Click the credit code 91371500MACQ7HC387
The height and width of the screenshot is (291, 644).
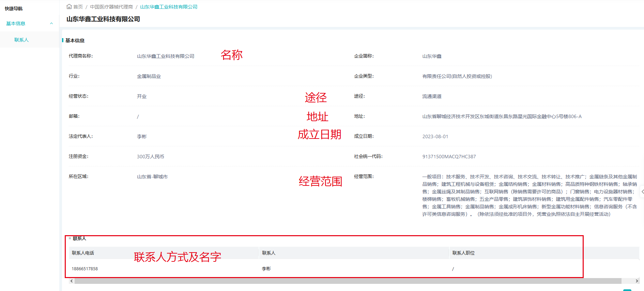pos(449,157)
